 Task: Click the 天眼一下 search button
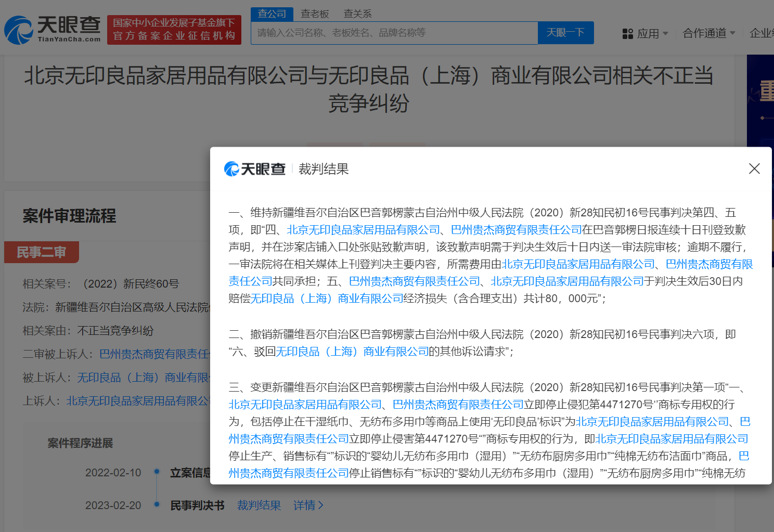[565, 33]
